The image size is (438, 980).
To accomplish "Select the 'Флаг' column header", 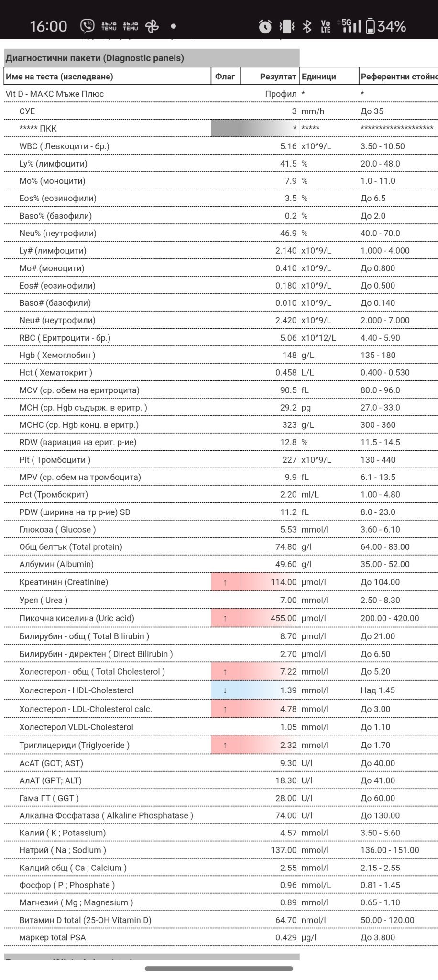I will (x=225, y=77).
